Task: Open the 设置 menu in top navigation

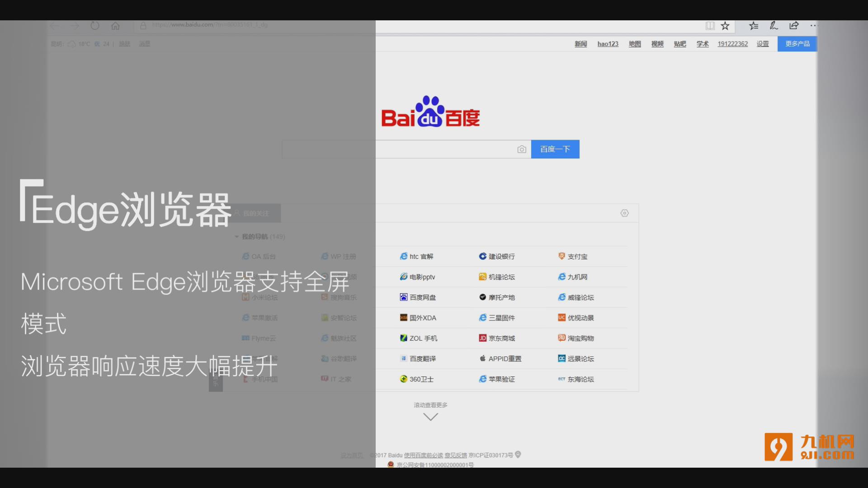Action: point(763,44)
